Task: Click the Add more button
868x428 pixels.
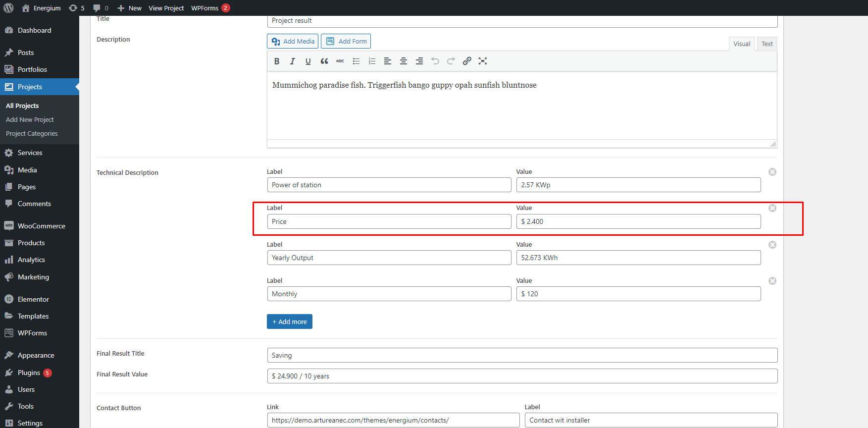Action: tap(290, 321)
